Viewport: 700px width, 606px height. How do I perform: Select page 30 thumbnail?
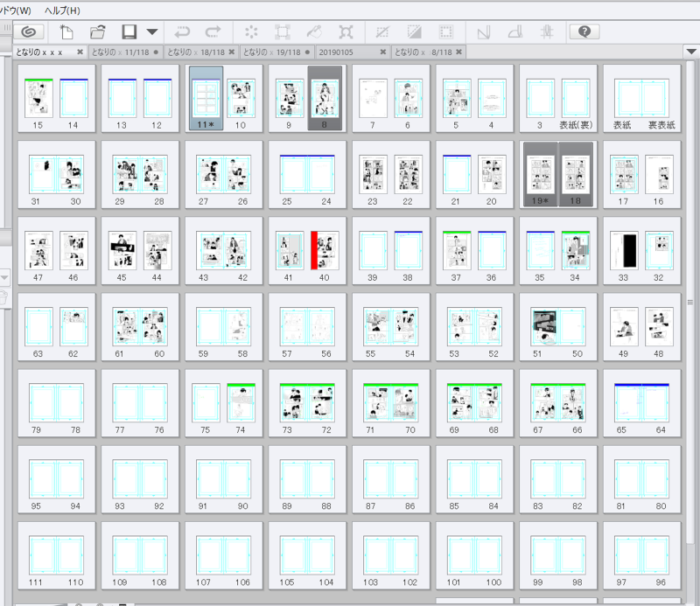(70, 175)
